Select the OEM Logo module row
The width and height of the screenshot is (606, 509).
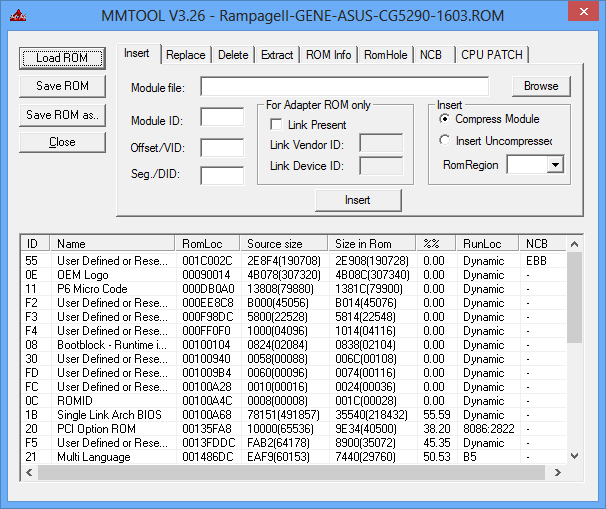point(294,275)
